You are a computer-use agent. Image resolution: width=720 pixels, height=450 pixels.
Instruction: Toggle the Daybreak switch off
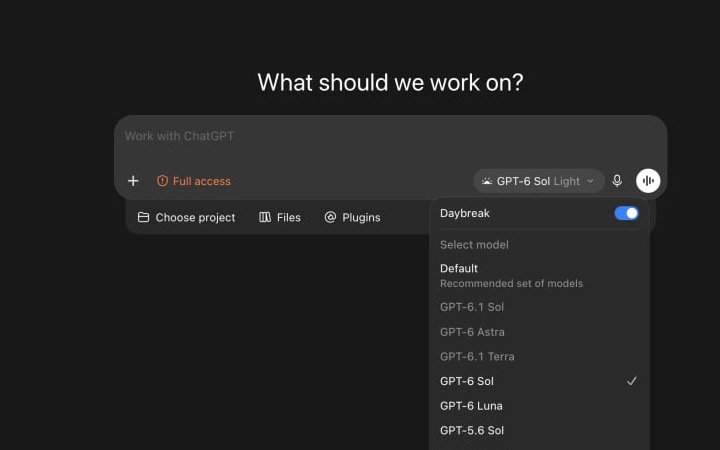[626, 213]
